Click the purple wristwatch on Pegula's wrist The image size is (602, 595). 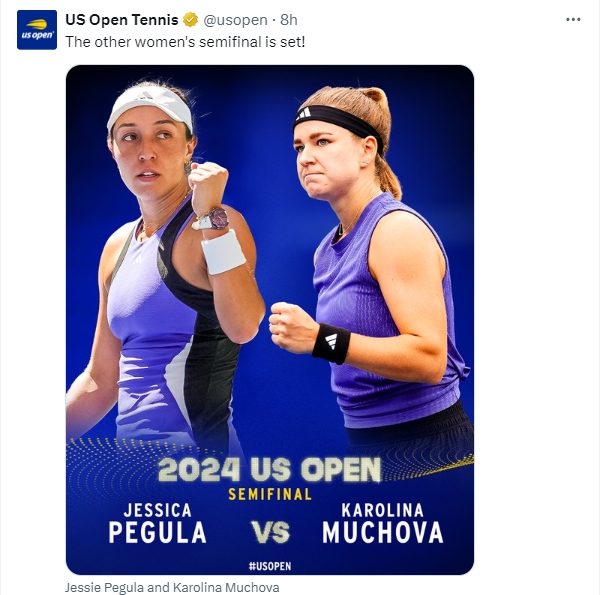[217, 218]
